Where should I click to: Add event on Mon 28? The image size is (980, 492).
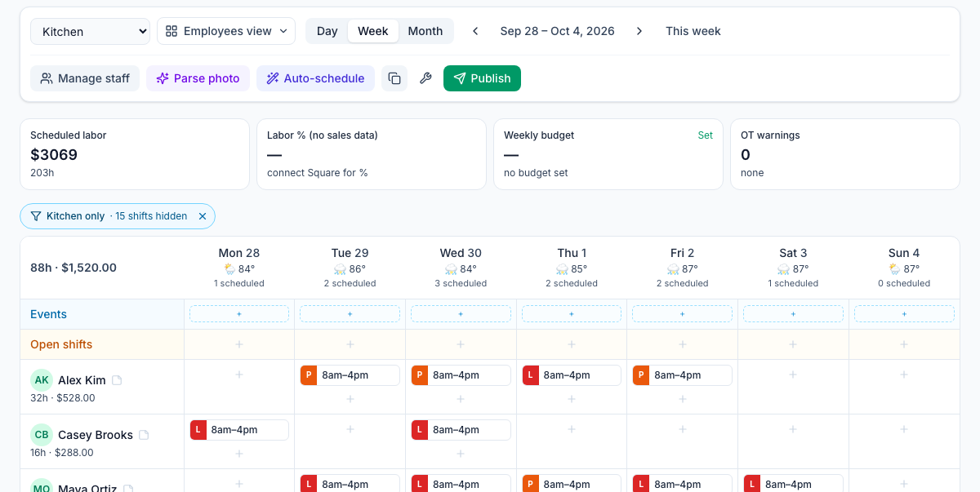coord(239,314)
